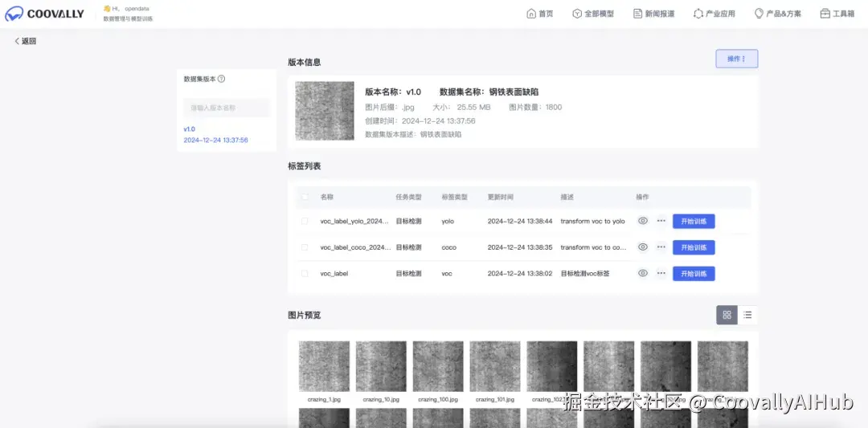Go back using the 返回 link
868x428 pixels.
(x=26, y=41)
